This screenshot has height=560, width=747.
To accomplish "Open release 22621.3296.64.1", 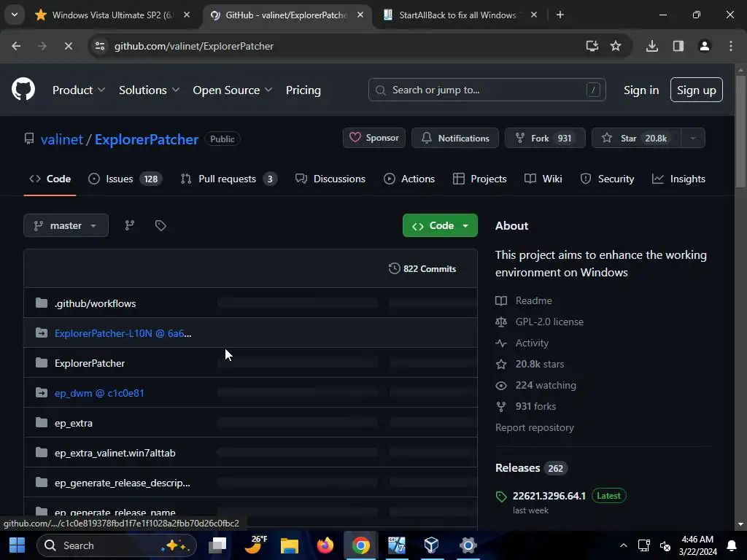I will (x=549, y=496).
